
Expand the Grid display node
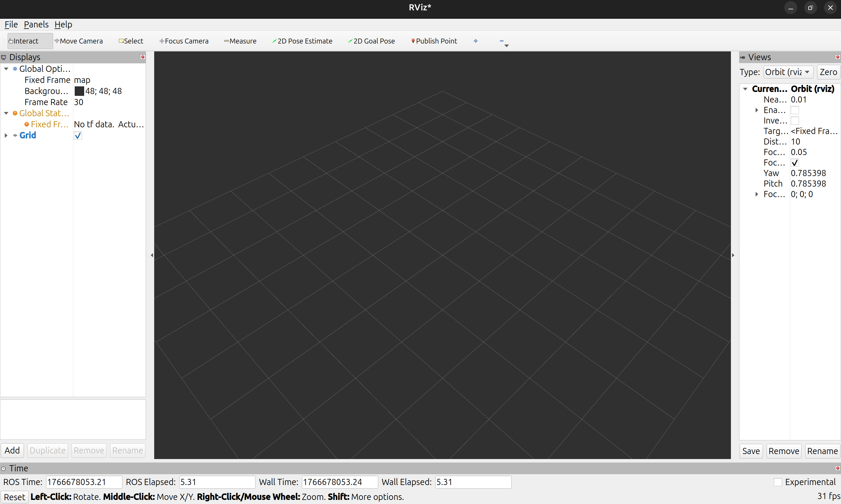point(6,135)
